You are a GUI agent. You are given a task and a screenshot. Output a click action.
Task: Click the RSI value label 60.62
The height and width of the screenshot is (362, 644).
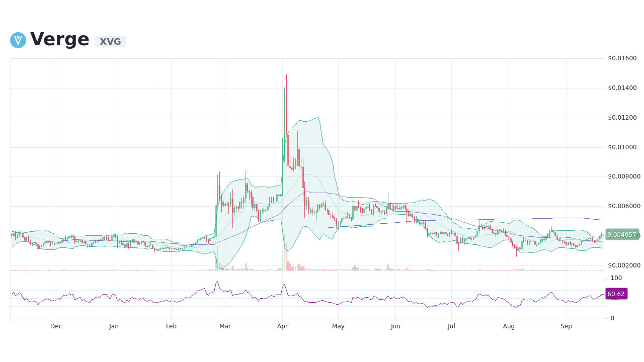coord(616,294)
